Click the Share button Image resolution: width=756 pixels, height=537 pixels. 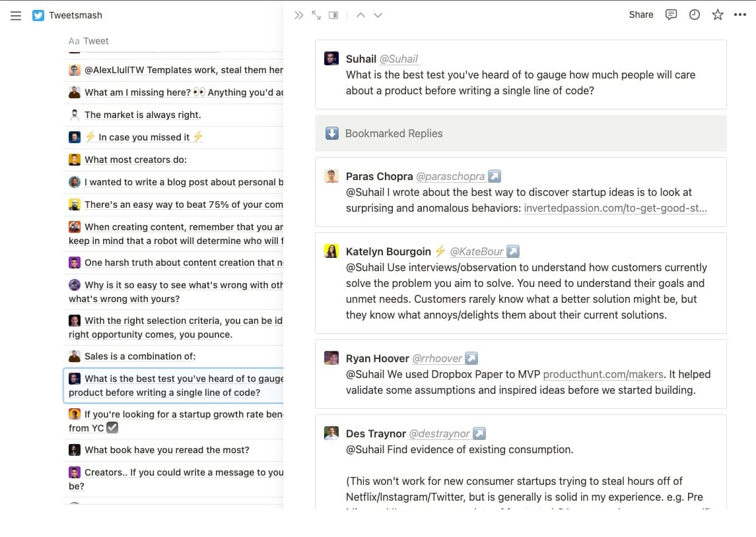pyautogui.click(x=640, y=15)
